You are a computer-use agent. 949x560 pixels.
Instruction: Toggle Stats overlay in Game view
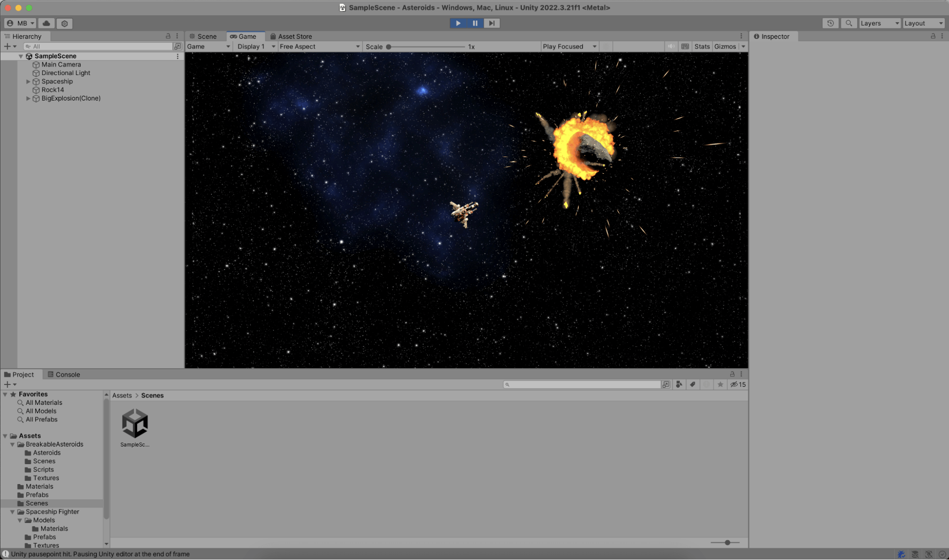702,46
